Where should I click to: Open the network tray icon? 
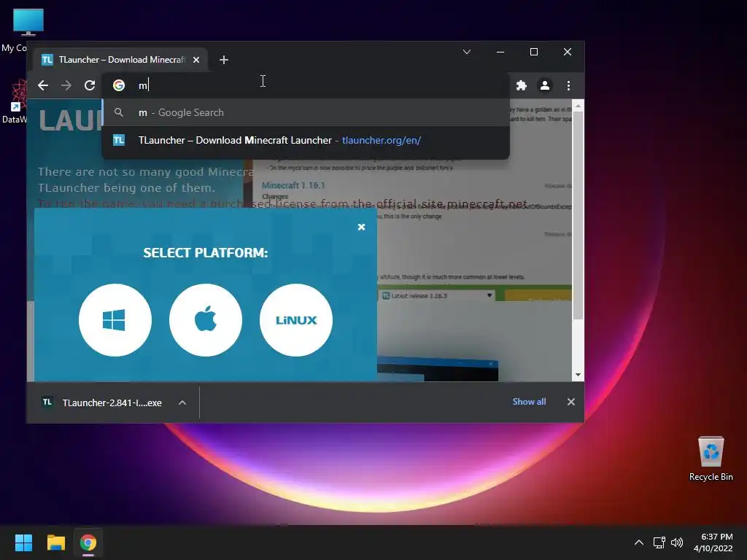click(659, 542)
